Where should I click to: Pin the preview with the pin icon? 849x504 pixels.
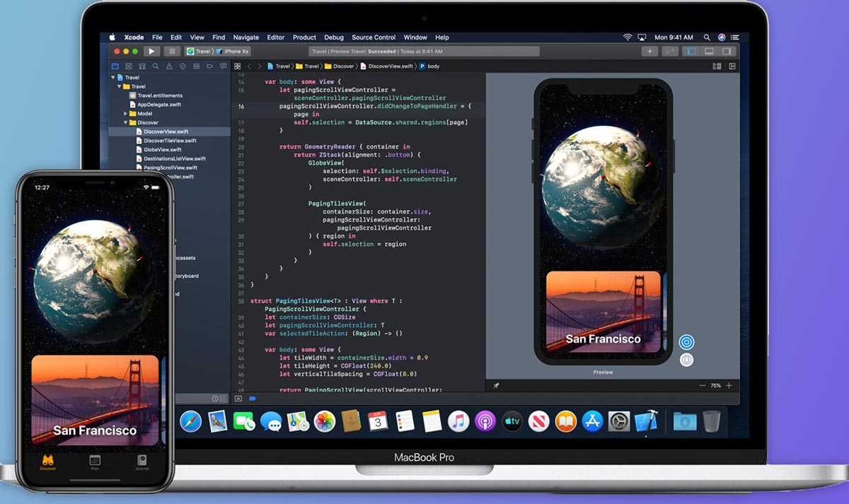click(496, 386)
